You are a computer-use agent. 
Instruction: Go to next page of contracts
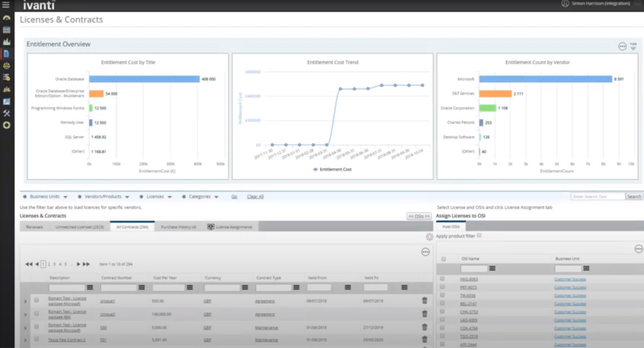click(78, 264)
